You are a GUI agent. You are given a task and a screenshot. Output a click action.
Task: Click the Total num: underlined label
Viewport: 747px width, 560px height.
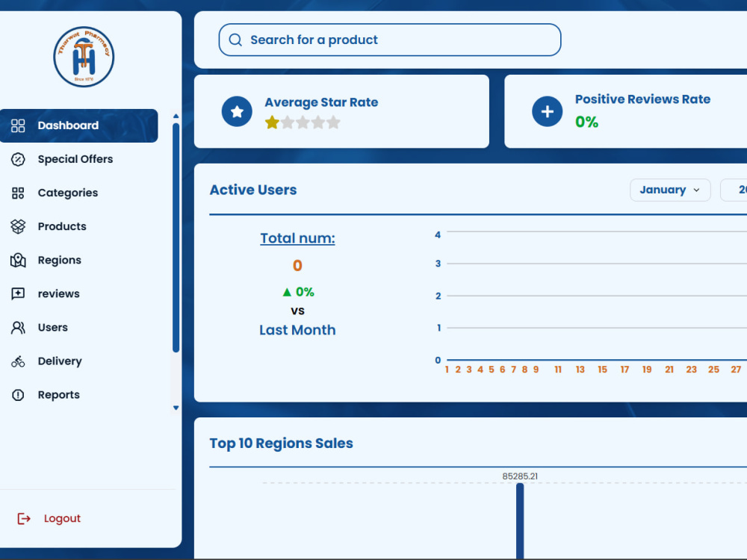pyautogui.click(x=297, y=238)
